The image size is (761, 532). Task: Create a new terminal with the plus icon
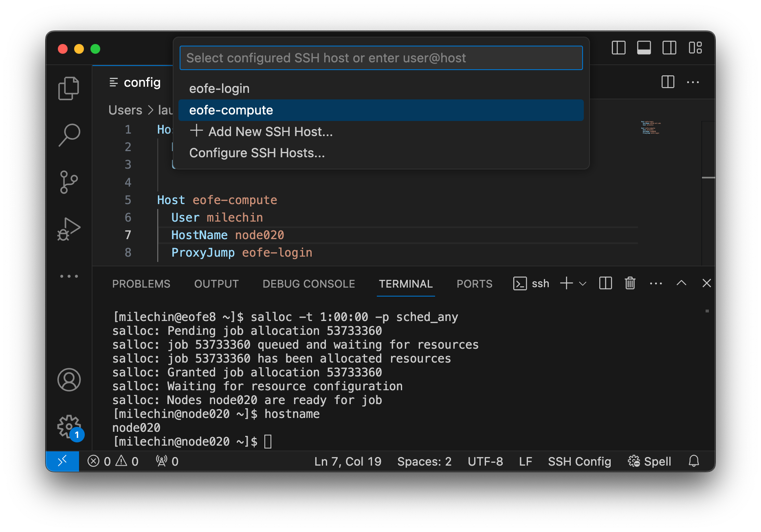[566, 283]
